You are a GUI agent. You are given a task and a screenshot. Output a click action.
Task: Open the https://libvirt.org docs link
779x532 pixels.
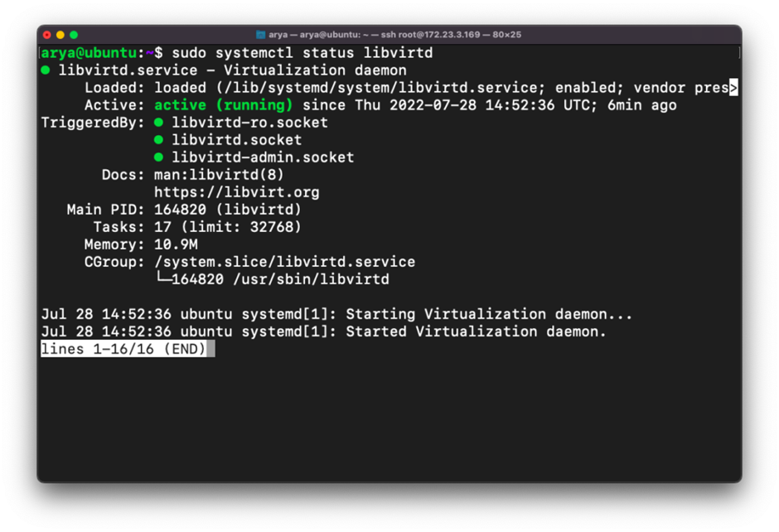point(236,192)
